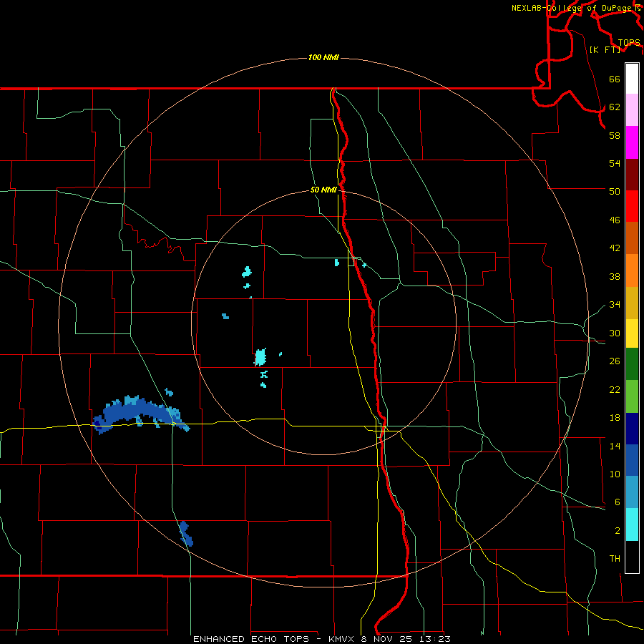Image resolution: width=644 pixels, height=644 pixels.
Task: Click the legend value 10
Action: (x=615, y=474)
